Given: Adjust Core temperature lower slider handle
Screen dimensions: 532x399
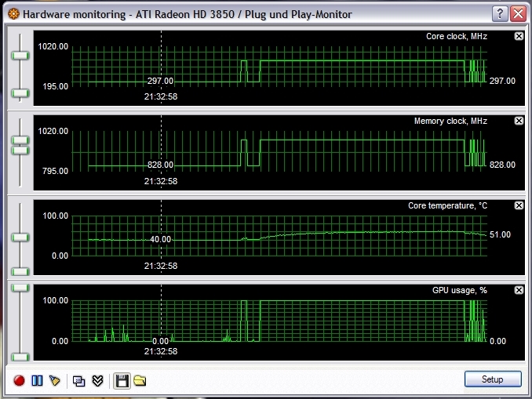Looking at the screenshot, I should point(20,271).
